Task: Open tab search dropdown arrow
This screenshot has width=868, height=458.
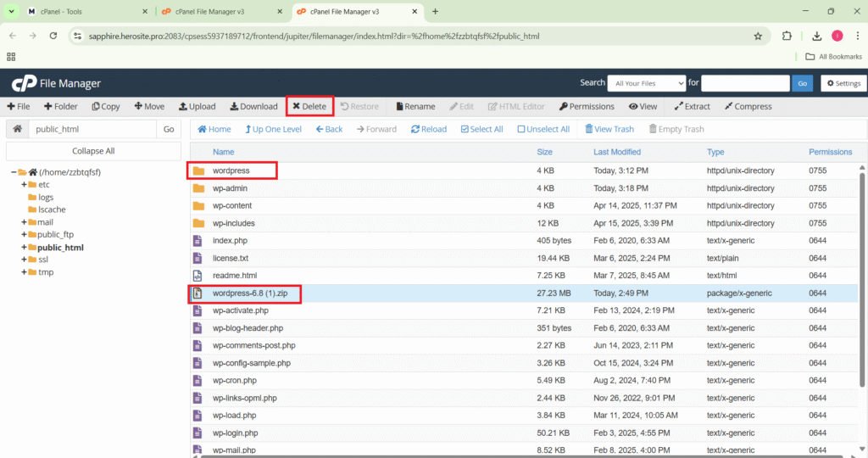Action: tap(11, 11)
